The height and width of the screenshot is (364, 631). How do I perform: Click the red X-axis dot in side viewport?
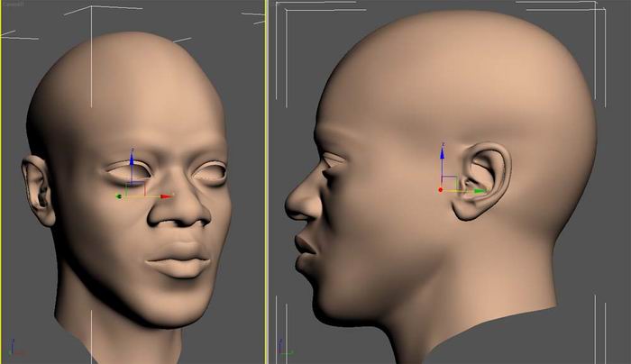(441, 189)
